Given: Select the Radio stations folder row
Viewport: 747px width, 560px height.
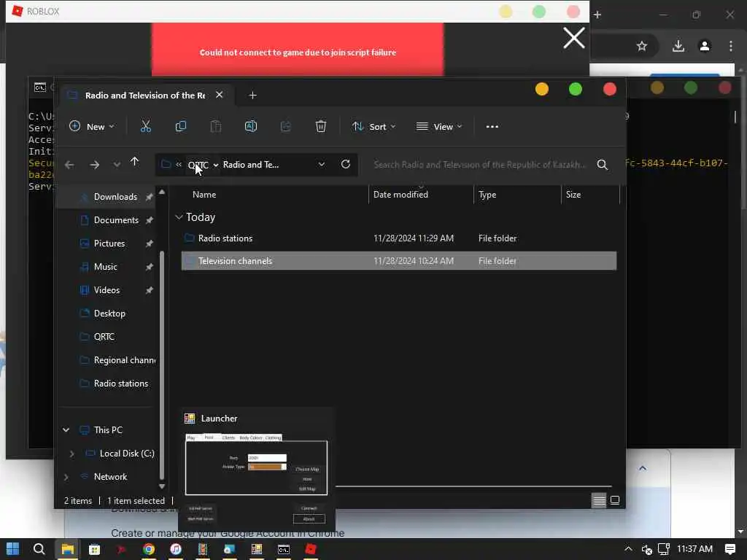Looking at the screenshot, I should tap(399, 238).
